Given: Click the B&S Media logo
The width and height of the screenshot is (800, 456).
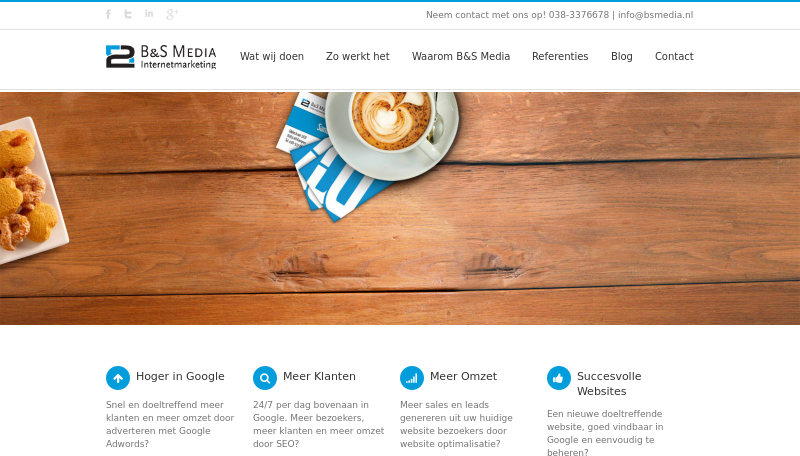Looking at the screenshot, I should coord(161,57).
